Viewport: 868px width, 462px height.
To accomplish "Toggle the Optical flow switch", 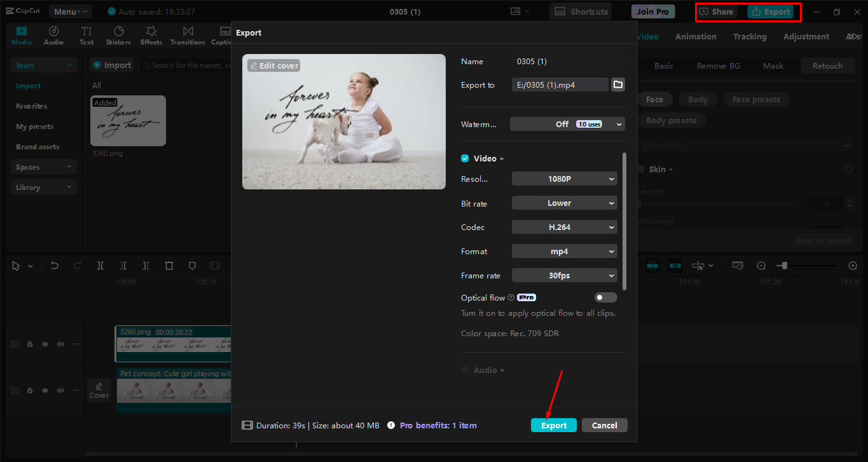I will (605, 297).
